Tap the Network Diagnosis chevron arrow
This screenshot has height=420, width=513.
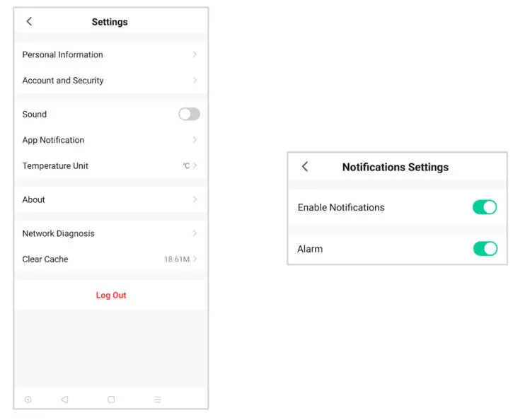click(x=195, y=233)
